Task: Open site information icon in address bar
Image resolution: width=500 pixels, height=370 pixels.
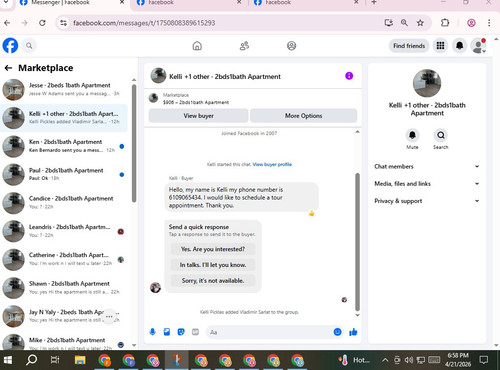Action: [63, 23]
